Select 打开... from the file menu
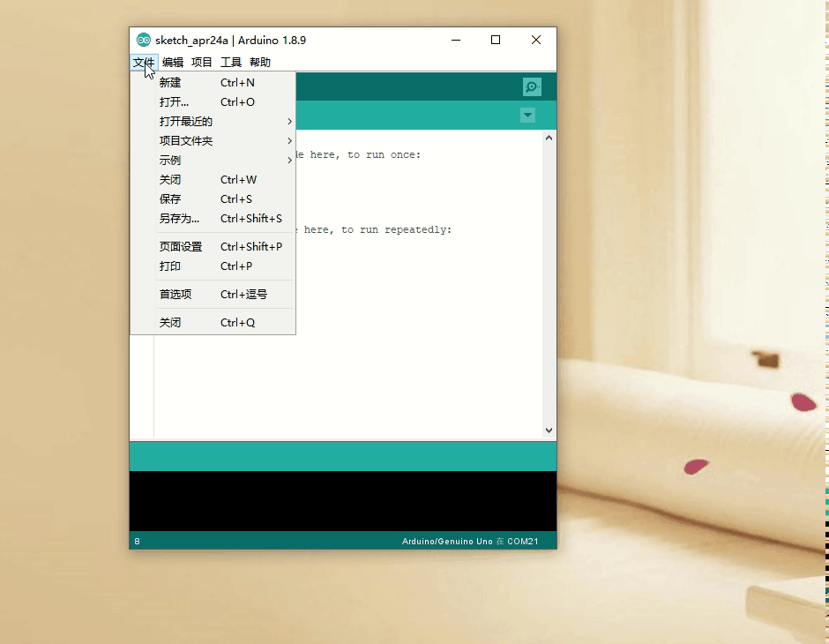The width and height of the screenshot is (829, 644). click(x=213, y=102)
